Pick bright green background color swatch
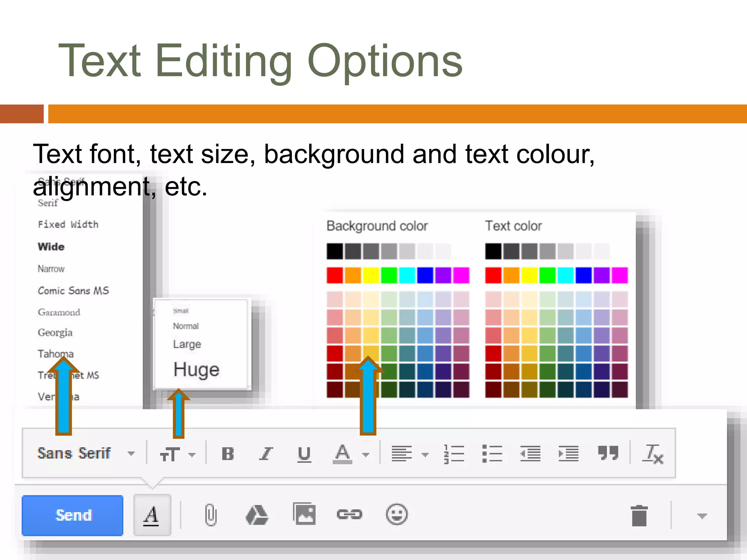This screenshot has height=560, width=747. click(389, 275)
